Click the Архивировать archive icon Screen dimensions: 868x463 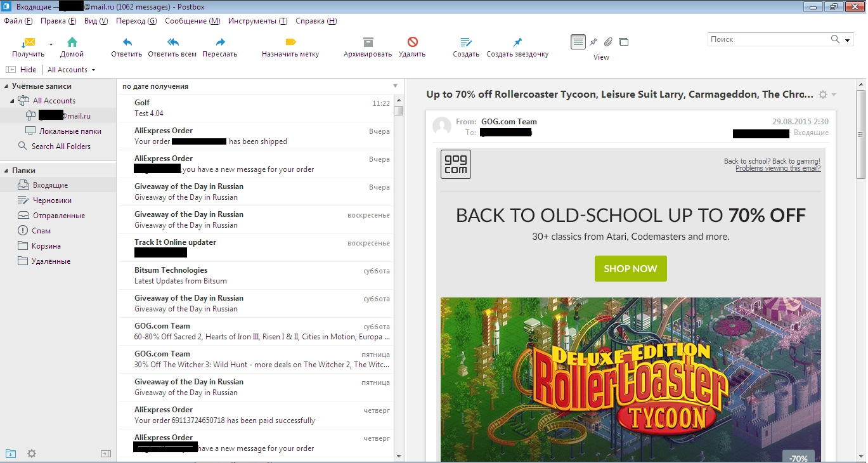368,42
